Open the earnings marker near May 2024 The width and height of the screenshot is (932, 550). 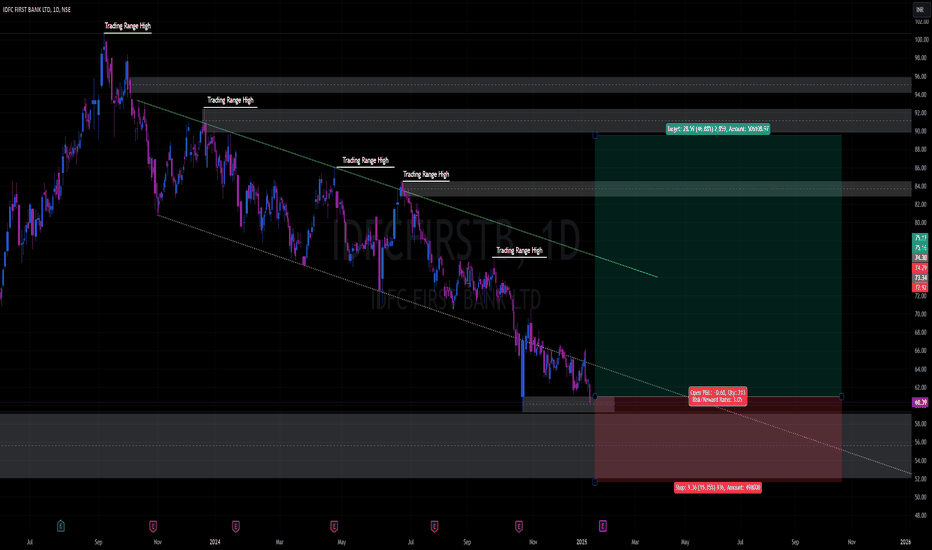(x=334, y=526)
